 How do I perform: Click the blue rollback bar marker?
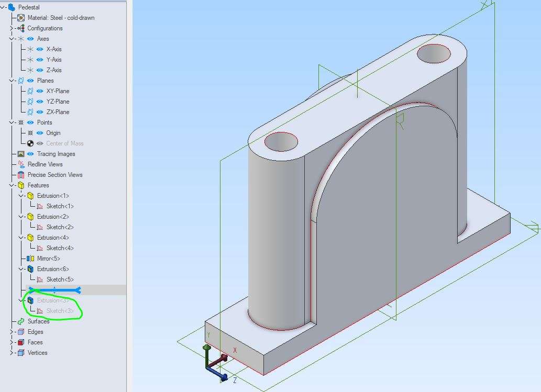coord(55,290)
